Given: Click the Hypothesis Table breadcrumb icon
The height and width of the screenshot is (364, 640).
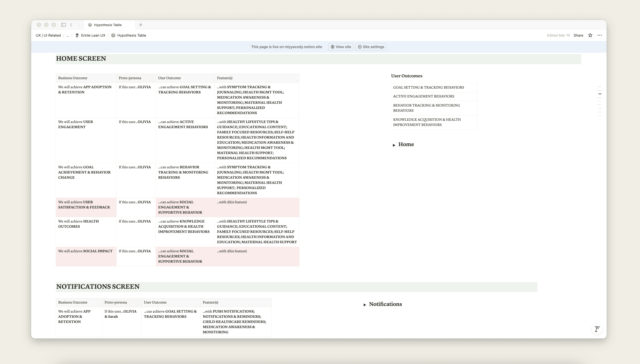Looking at the screenshot, I should pyautogui.click(x=113, y=35).
